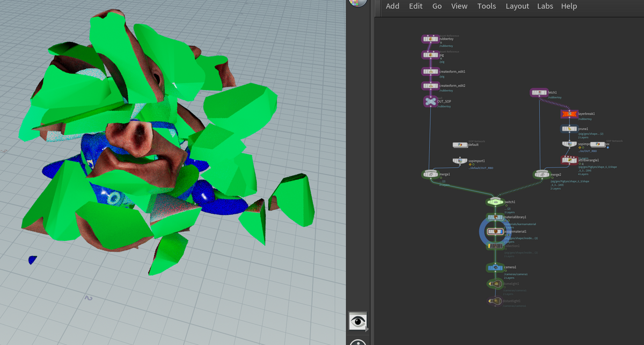Toggle bypass flag on collection1 node

click(489, 246)
